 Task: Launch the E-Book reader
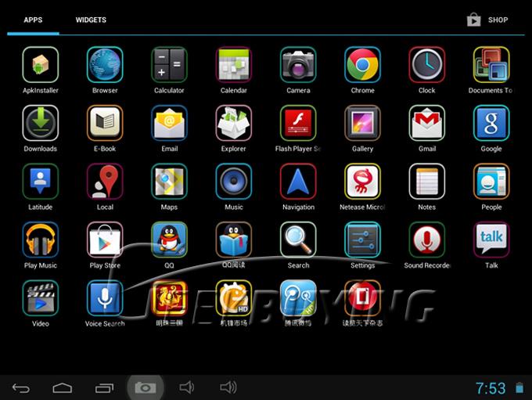tap(105, 123)
